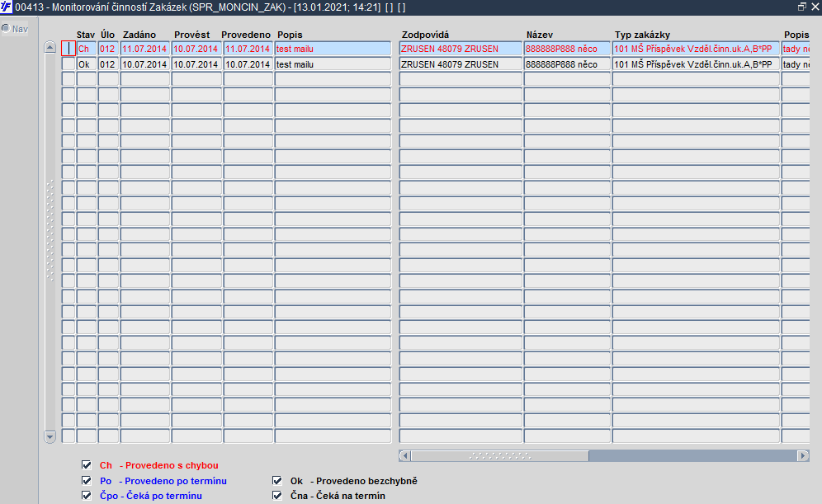
Task: Click the red Popis cell test mailu
Action: point(333,49)
